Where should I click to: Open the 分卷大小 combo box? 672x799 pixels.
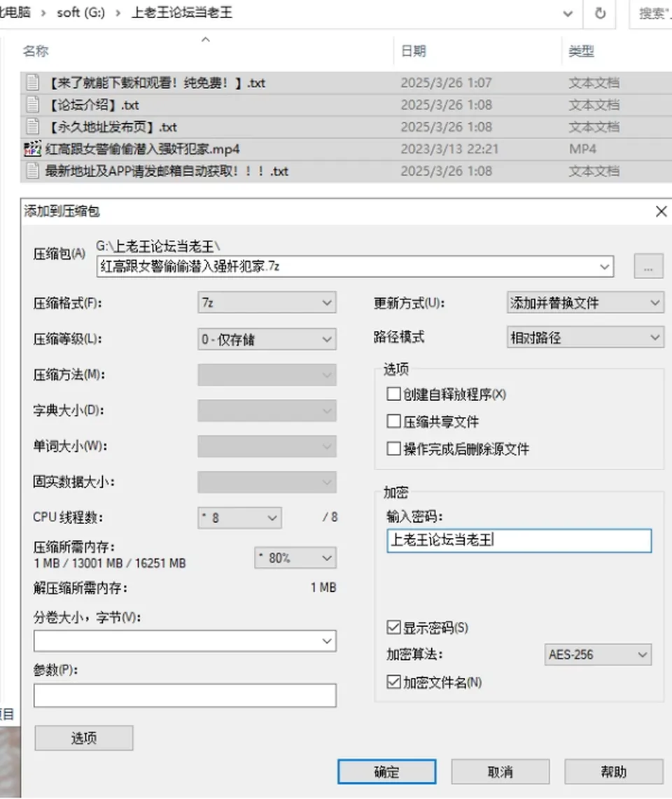tap(185, 641)
